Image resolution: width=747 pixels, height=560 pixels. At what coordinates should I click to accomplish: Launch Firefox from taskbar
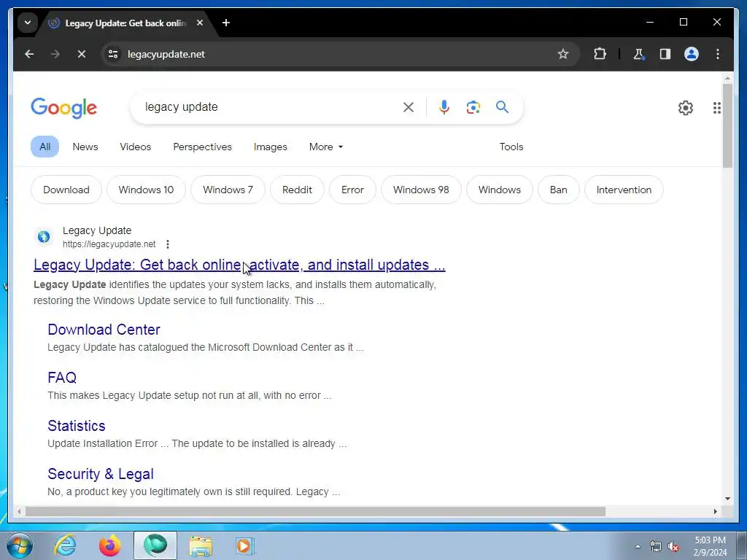coord(109,545)
